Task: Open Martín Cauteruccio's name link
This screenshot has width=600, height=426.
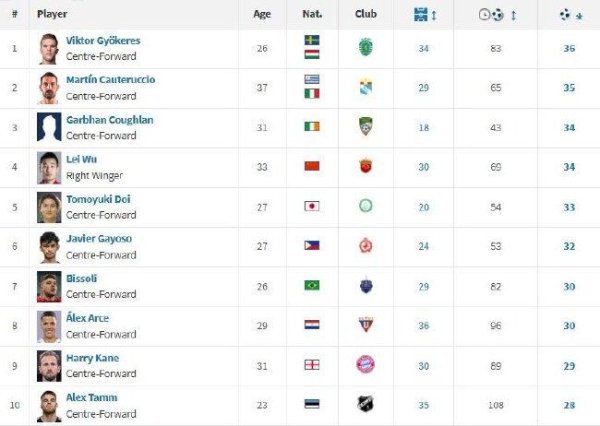Action: 110,79
